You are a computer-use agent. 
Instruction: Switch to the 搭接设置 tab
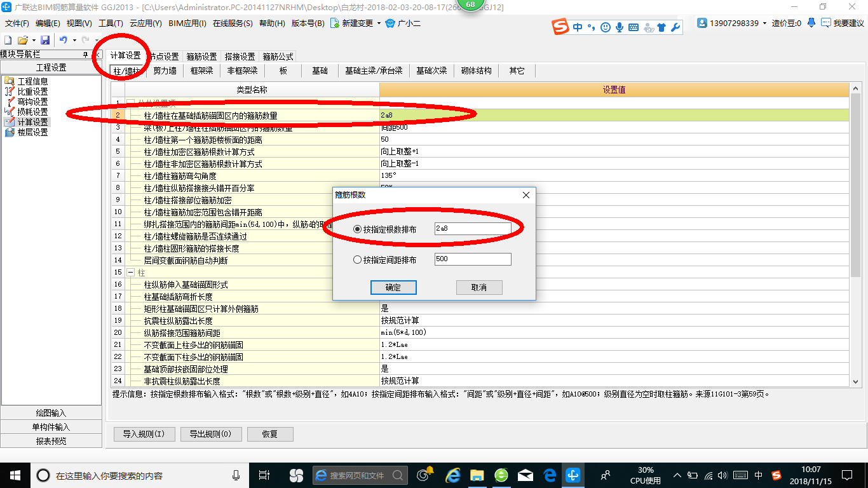pos(240,57)
